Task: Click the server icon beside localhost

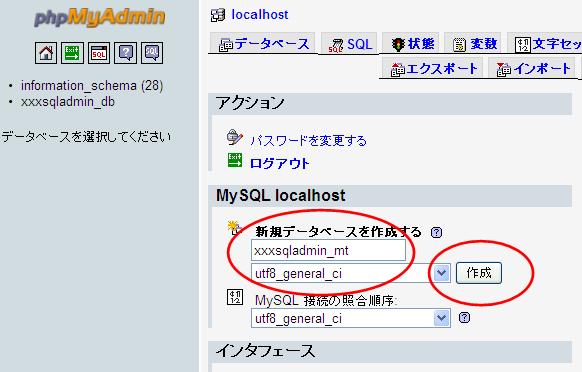Action: [x=218, y=15]
